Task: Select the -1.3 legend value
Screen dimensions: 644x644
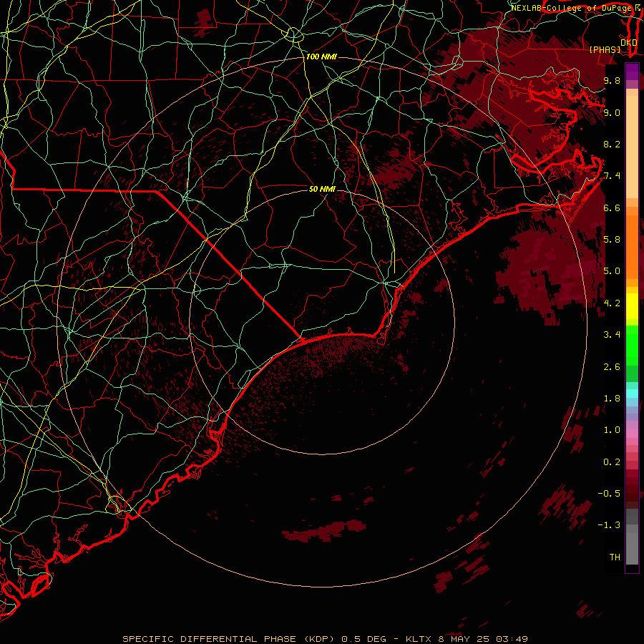Action: pyautogui.click(x=609, y=525)
